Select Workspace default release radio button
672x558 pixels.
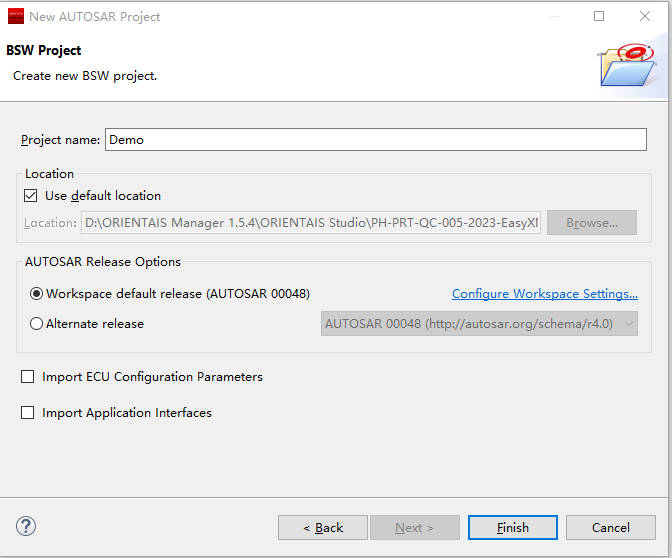tap(37, 294)
